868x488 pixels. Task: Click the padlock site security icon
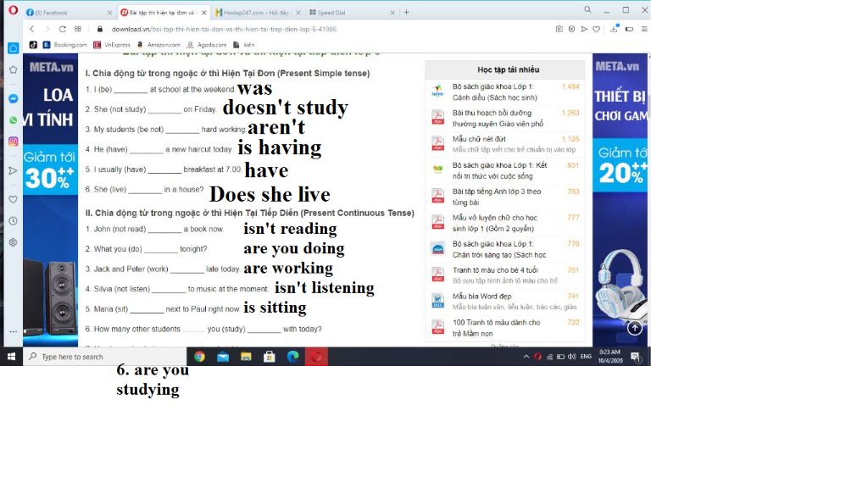click(x=100, y=29)
